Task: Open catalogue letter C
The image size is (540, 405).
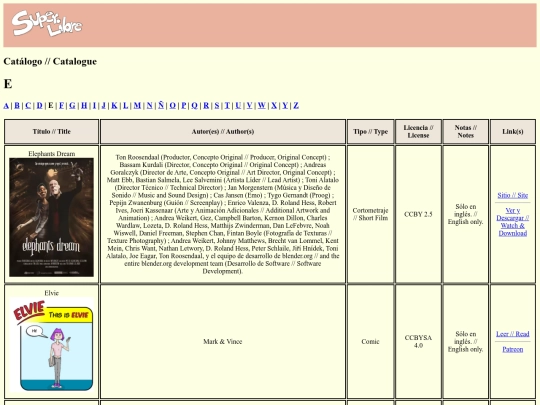Action: coord(28,105)
